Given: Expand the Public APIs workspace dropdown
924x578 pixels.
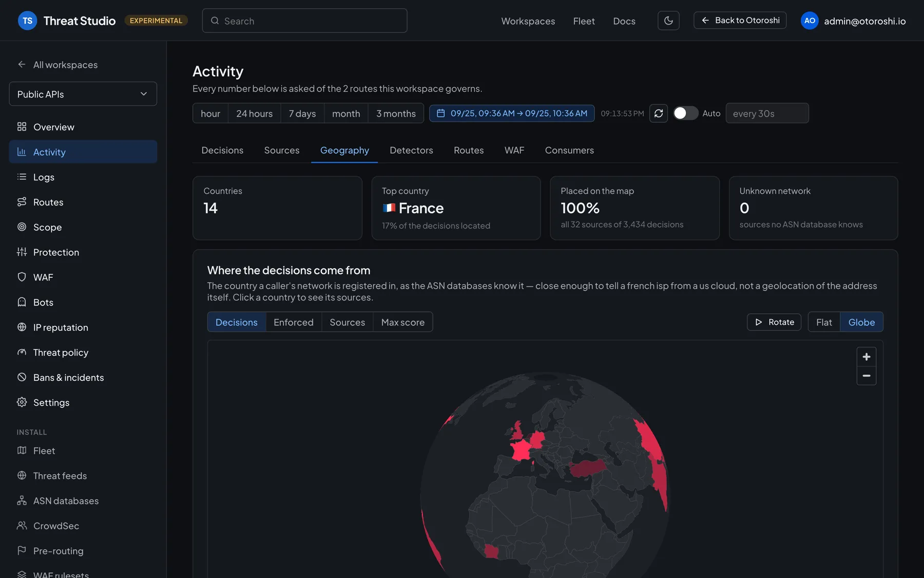Looking at the screenshot, I should coord(83,94).
